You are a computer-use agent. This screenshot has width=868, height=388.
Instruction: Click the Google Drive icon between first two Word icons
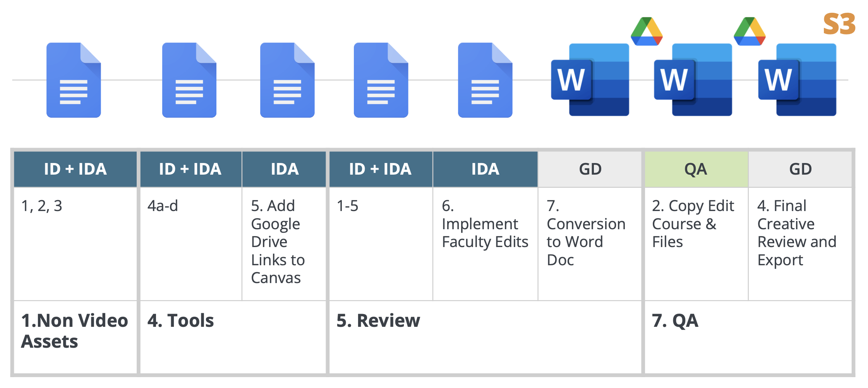(x=647, y=31)
